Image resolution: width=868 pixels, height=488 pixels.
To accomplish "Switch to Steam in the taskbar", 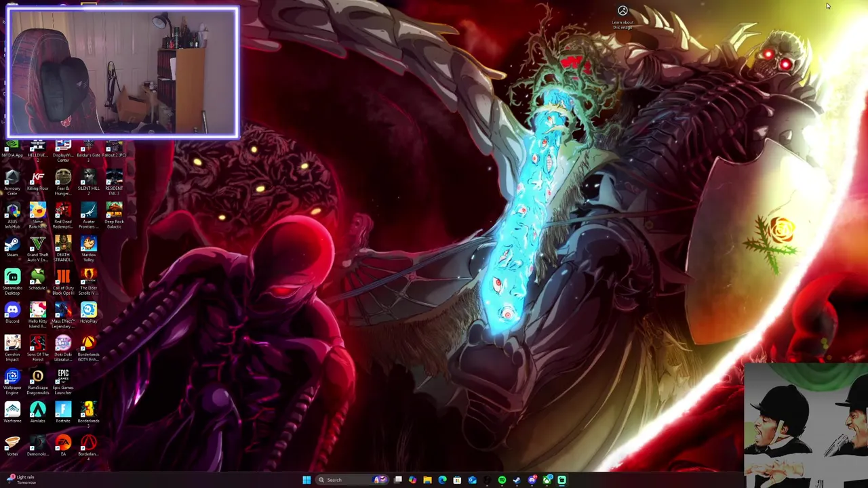I will [517, 480].
